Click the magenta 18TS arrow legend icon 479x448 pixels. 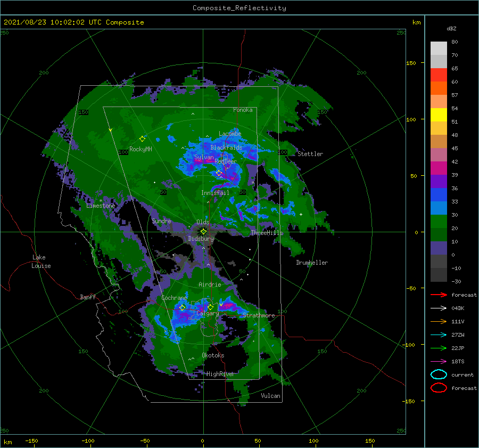(x=439, y=362)
